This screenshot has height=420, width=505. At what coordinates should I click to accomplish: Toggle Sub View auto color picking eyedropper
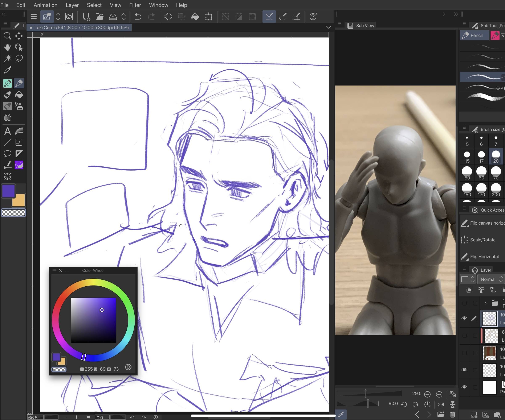(341, 414)
